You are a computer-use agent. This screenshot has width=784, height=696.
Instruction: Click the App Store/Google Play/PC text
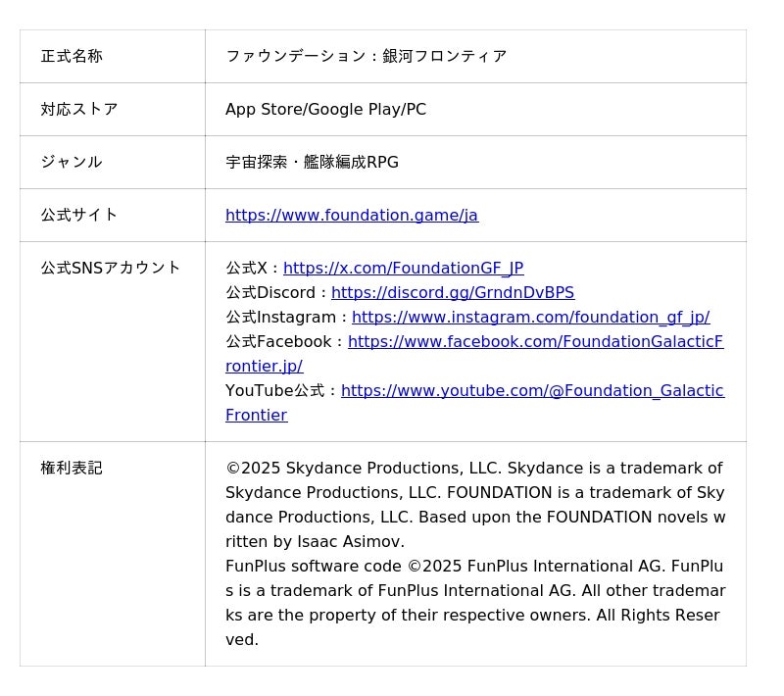[x=325, y=110]
